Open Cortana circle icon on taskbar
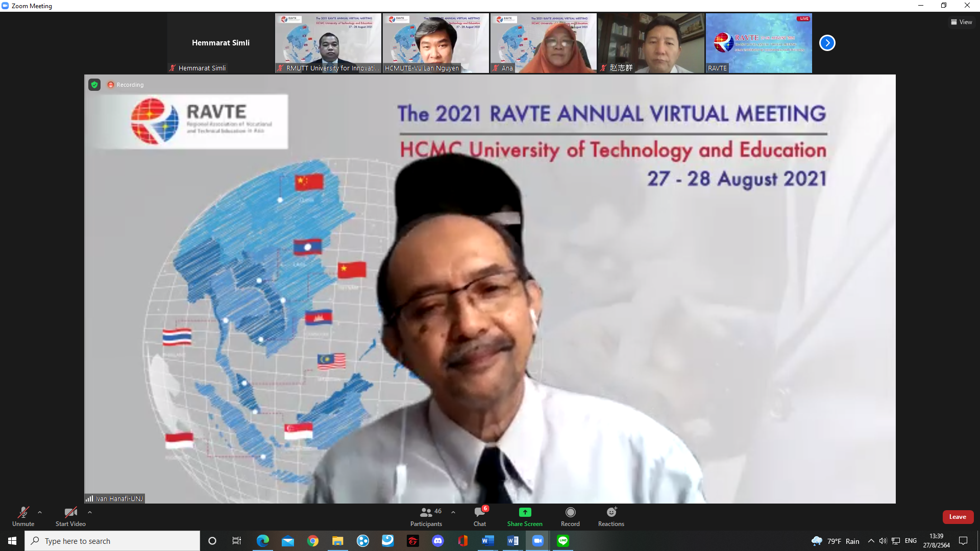Screen dimensions: 980x551 pyautogui.click(x=212, y=541)
